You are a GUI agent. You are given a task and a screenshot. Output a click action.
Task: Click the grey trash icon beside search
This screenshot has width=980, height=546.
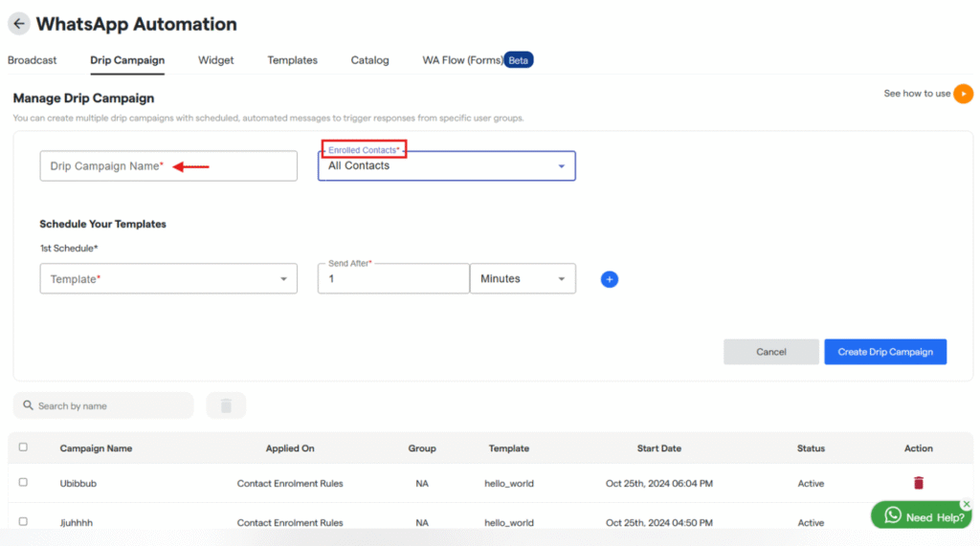(226, 405)
